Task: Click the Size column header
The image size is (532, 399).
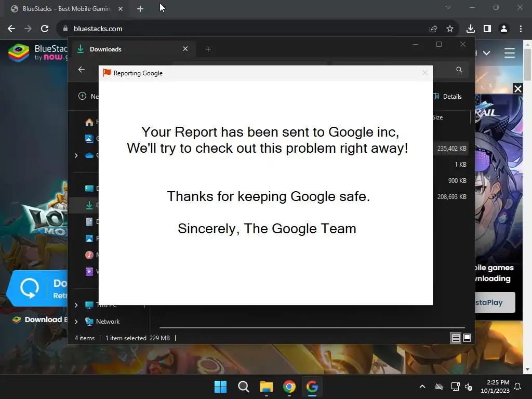Action: click(437, 117)
